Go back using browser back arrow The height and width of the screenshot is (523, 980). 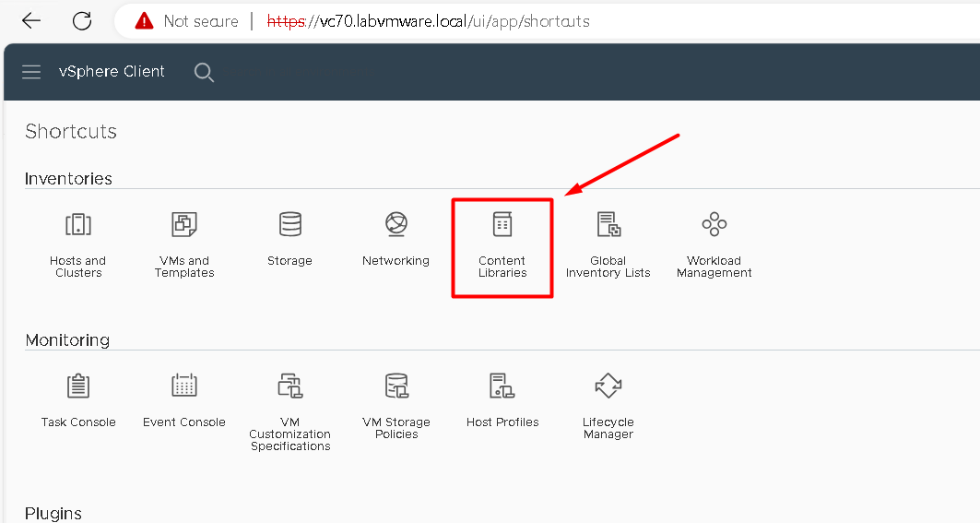[31, 20]
